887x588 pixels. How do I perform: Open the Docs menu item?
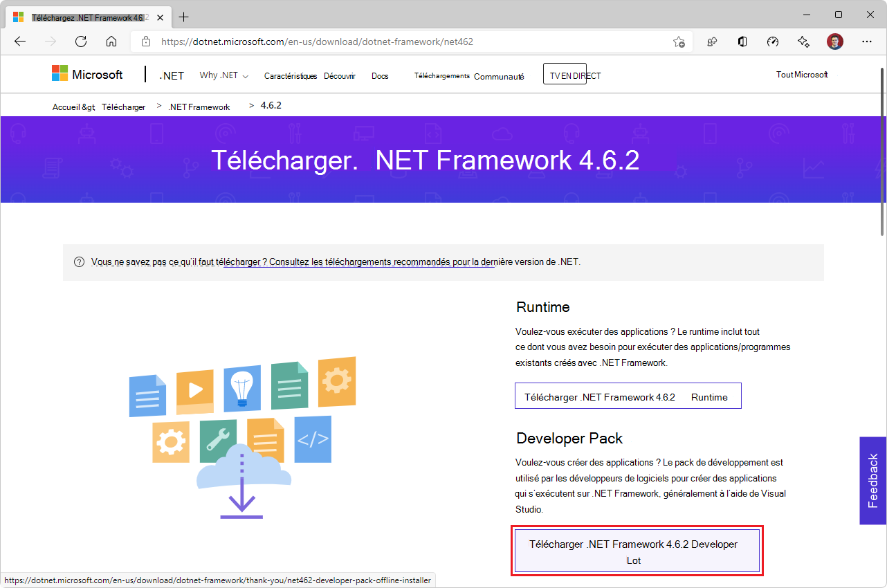(380, 76)
